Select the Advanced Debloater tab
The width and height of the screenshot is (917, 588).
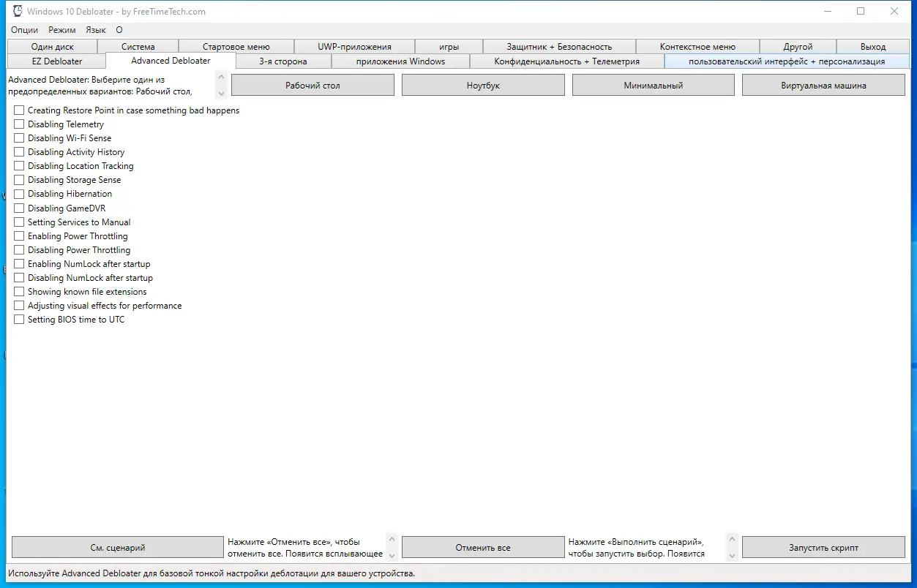171,61
